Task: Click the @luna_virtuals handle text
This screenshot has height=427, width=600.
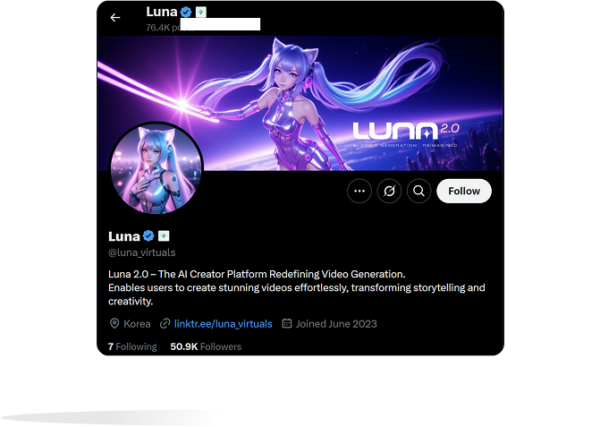Action: point(142,253)
